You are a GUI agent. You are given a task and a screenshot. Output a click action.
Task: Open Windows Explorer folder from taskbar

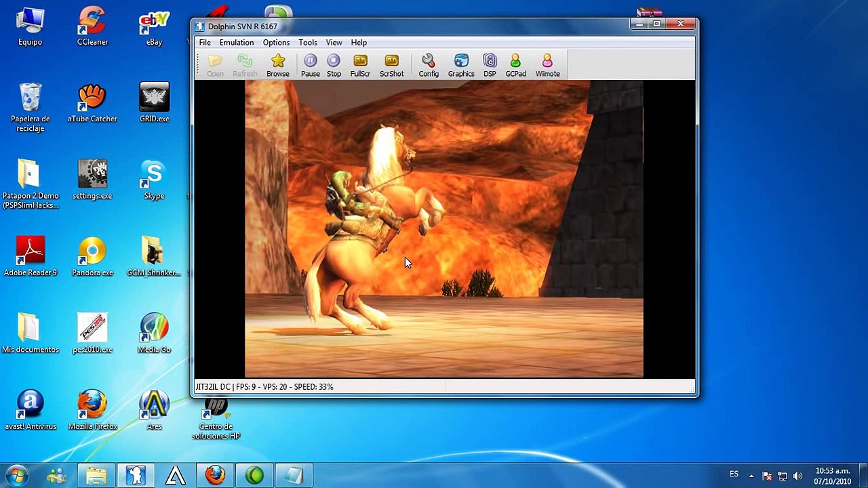click(x=96, y=476)
